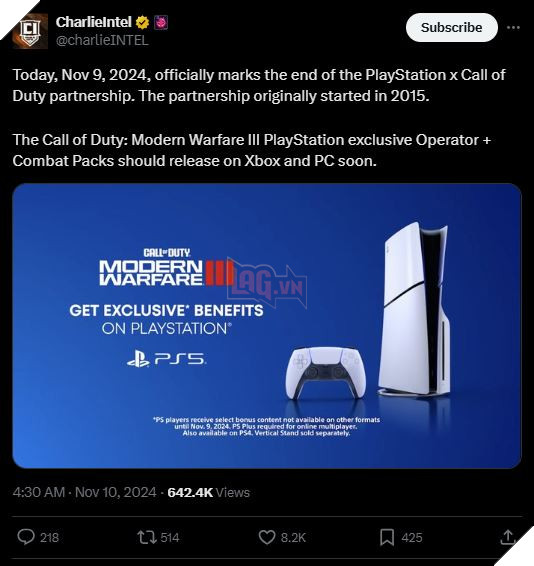Bookmark the post with bookmark icon
534x566 pixels.
[387, 537]
